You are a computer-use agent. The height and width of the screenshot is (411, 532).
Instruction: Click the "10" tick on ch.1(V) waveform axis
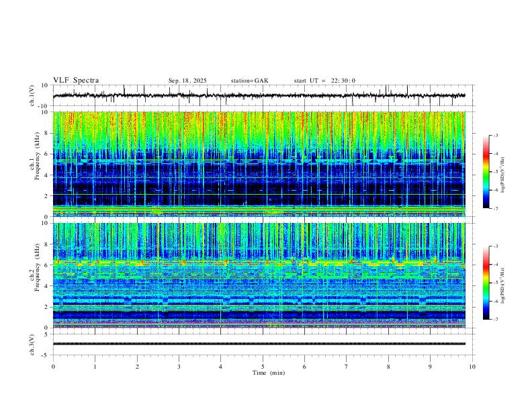45,85
